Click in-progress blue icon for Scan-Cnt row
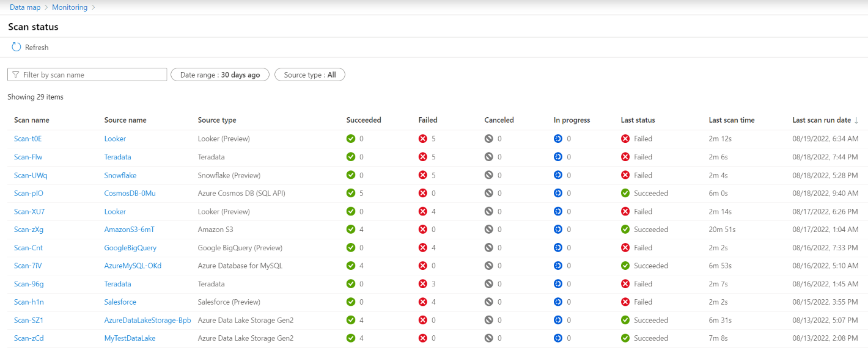 pyautogui.click(x=558, y=248)
